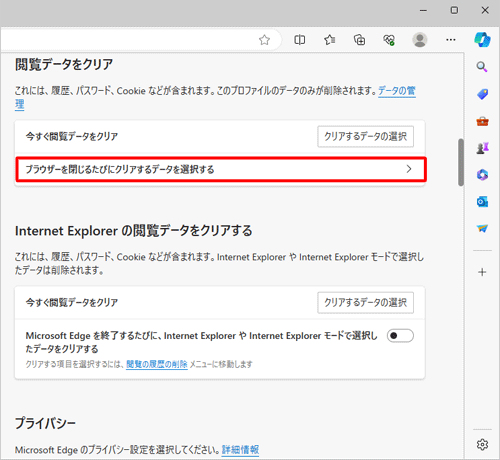The height and width of the screenshot is (460, 500).
Task: Minimize the Edge window
Action: 423,10
